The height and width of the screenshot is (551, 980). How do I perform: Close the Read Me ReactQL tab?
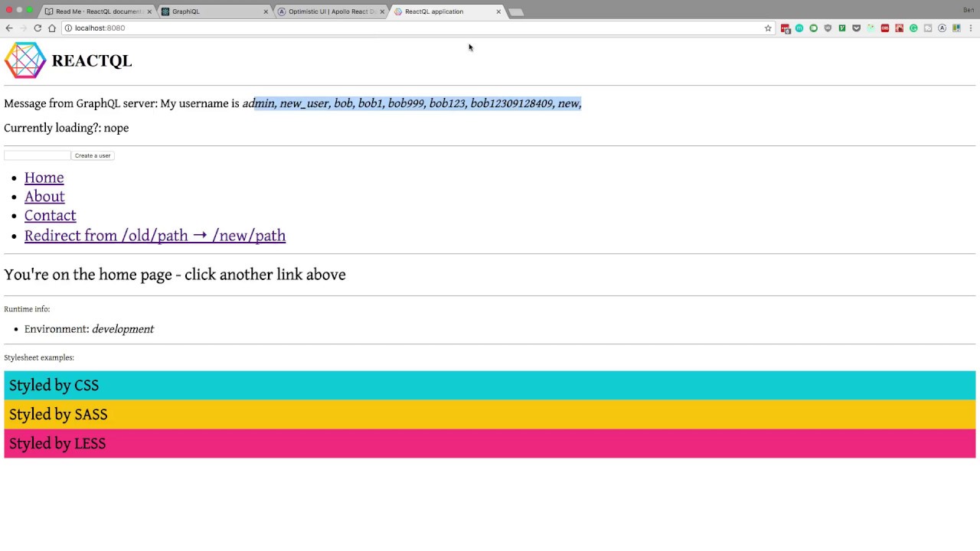tap(149, 11)
